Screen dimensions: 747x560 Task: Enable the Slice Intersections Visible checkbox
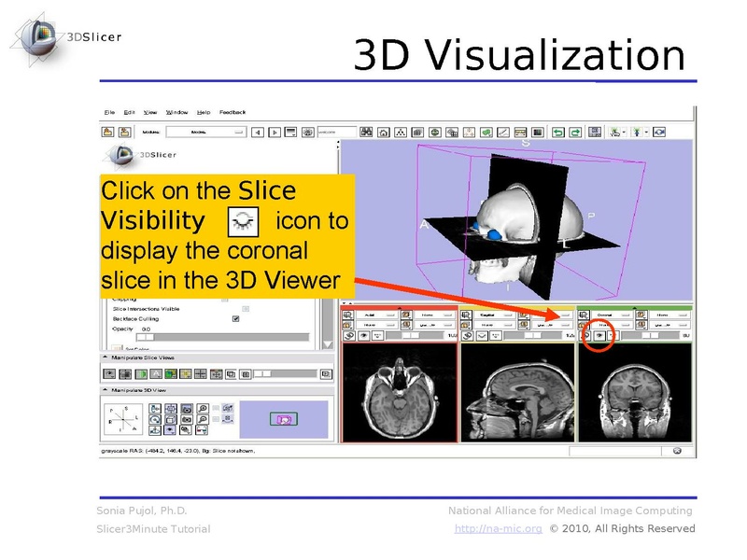(244, 309)
